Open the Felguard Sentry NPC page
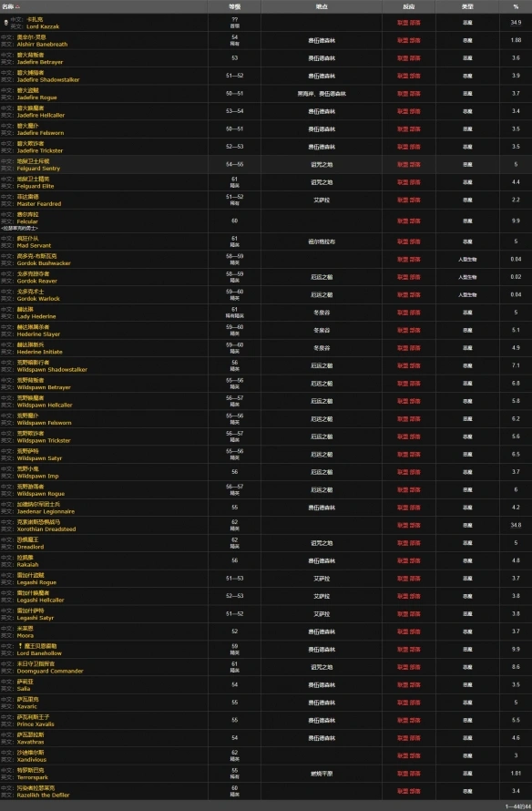 [38, 169]
